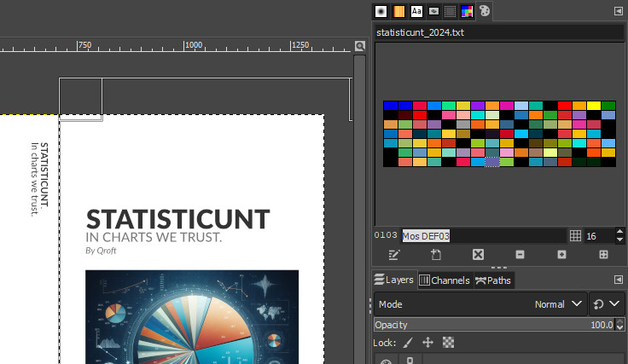Screen dimensions: 628x364
Task: Toggle Lock alpha channel checkerboard
Action: tap(448, 343)
